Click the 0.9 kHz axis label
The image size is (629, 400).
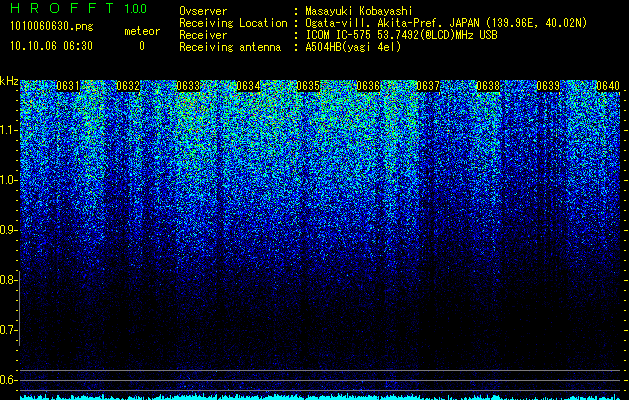(x=8, y=230)
